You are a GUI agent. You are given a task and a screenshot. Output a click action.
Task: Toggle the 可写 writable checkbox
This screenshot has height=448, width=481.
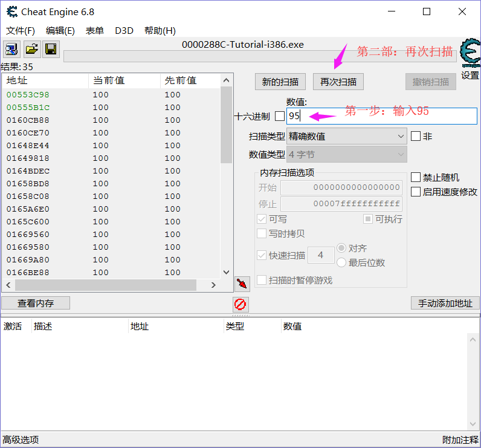click(262, 219)
